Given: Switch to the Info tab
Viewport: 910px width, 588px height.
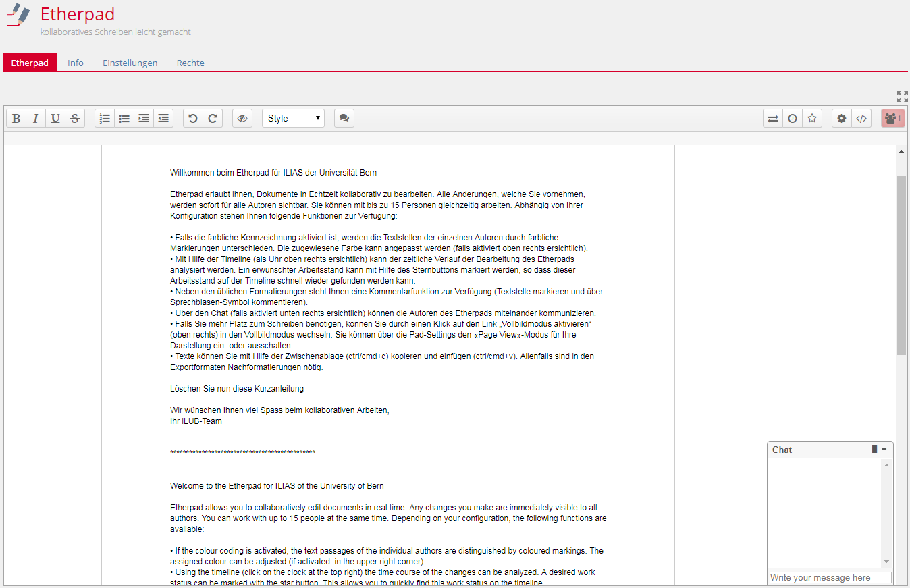Looking at the screenshot, I should pos(76,63).
